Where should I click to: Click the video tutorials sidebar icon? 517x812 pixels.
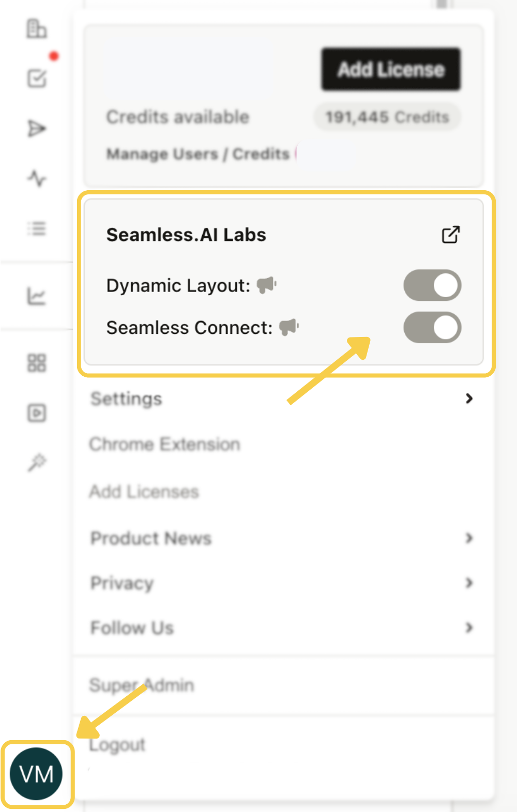[36, 413]
